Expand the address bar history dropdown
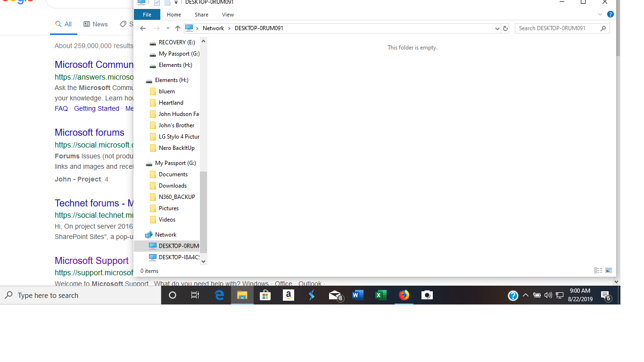 (497, 28)
